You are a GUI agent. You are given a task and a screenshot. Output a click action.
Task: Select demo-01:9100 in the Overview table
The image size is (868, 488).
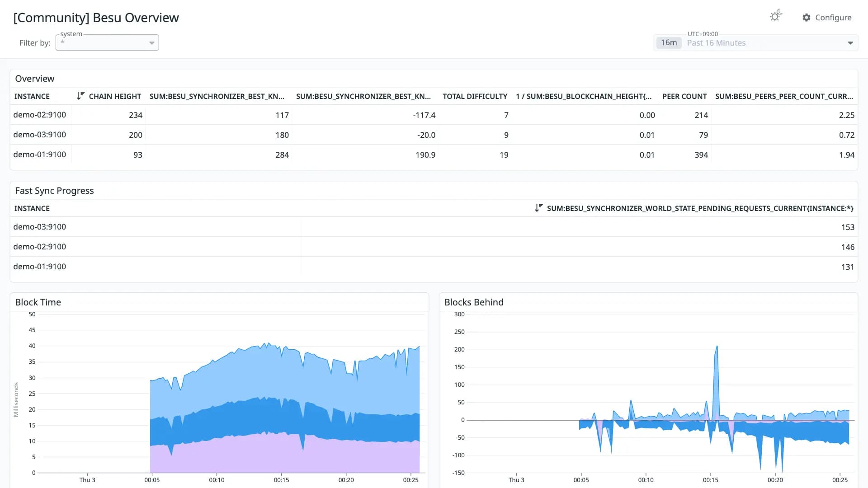click(40, 155)
